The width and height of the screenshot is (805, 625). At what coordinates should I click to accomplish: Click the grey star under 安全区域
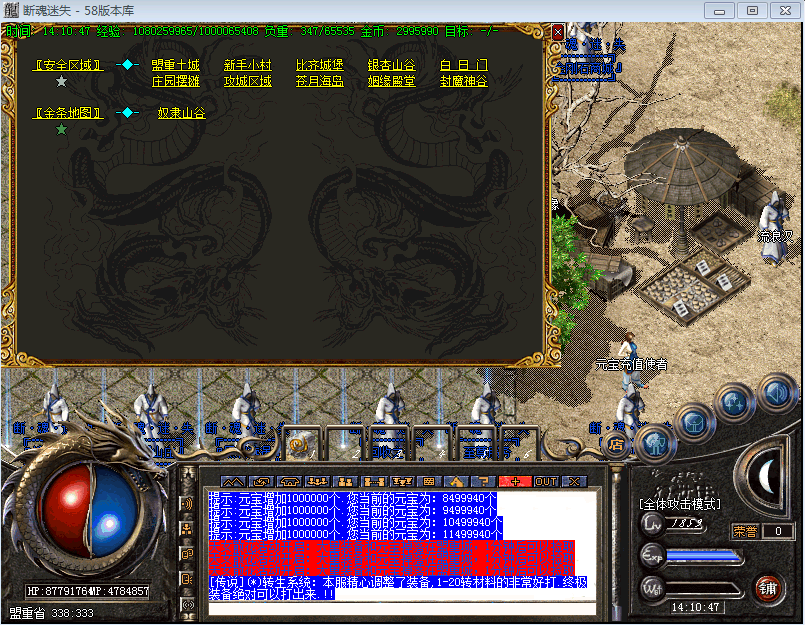click(x=61, y=81)
